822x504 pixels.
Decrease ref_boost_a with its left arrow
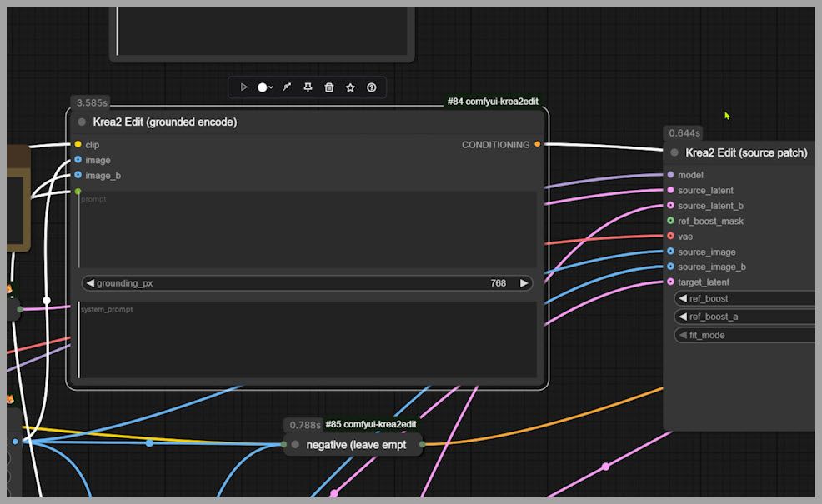click(683, 317)
